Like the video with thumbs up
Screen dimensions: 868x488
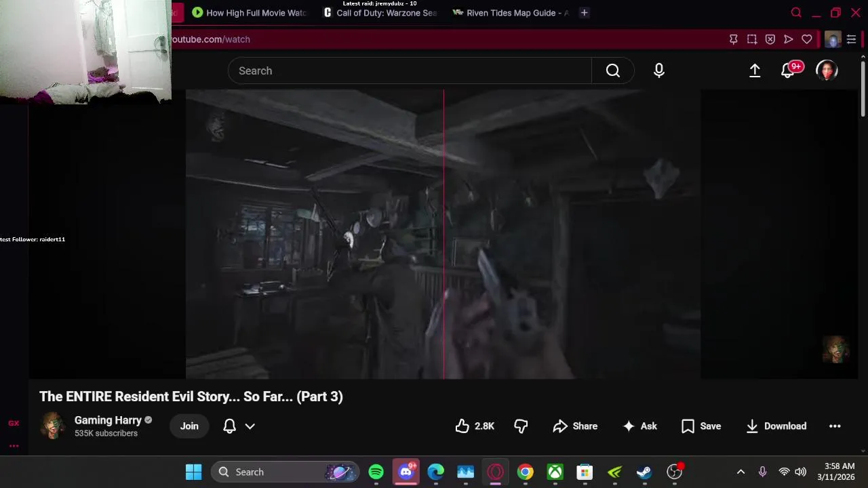(x=475, y=426)
